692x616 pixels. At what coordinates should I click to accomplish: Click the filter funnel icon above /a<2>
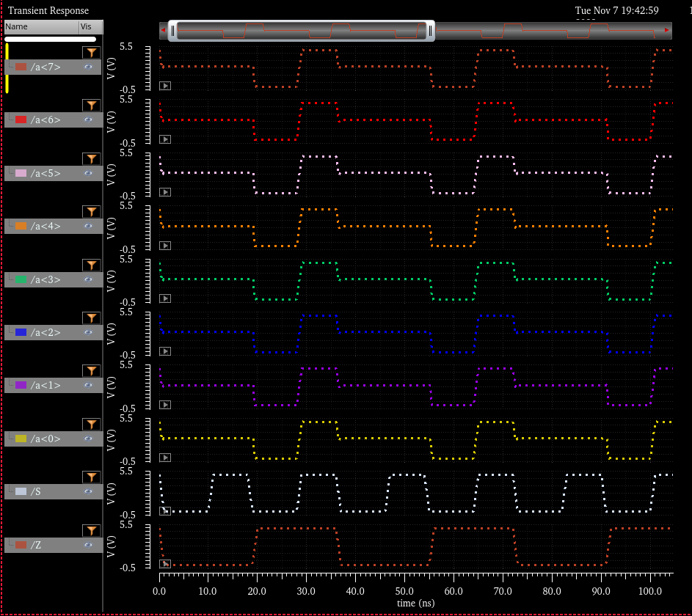(90, 318)
